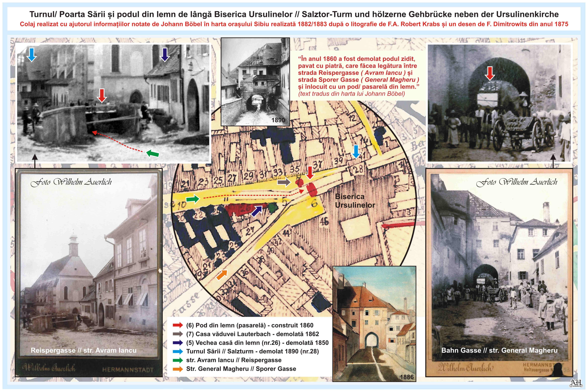Click the orange Sporer Gasse legend arrow
Viewport: 588px width, 392px height.
point(178,369)
